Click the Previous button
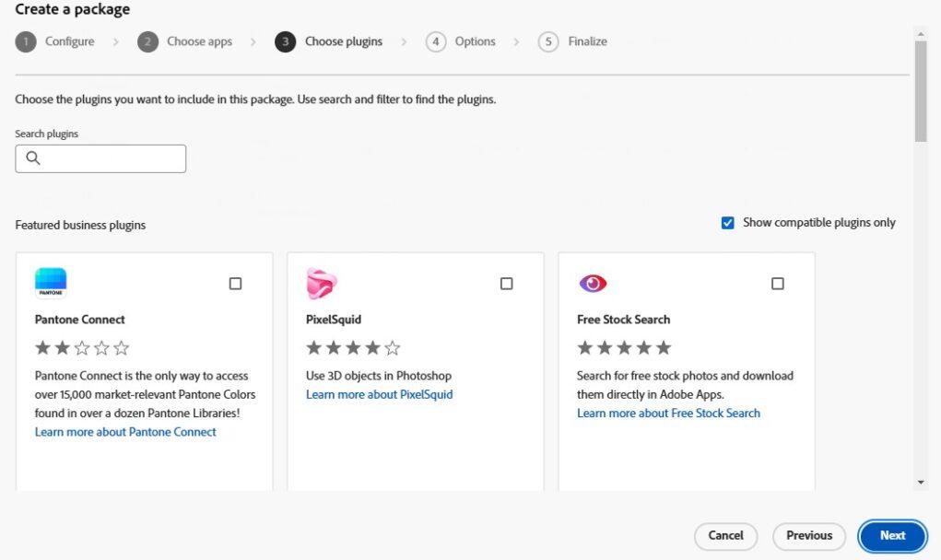 point(808,535)
